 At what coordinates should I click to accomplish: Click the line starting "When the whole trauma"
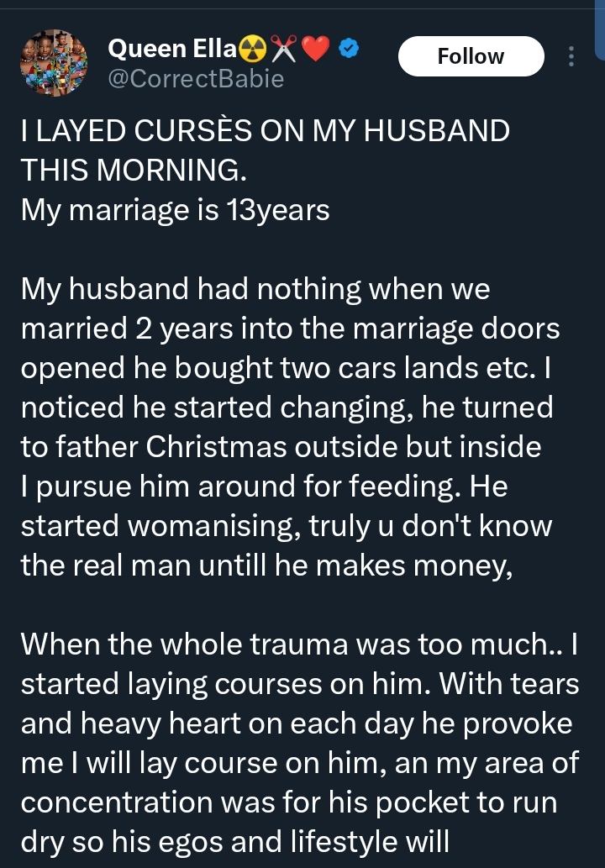[x=298, y=644]
